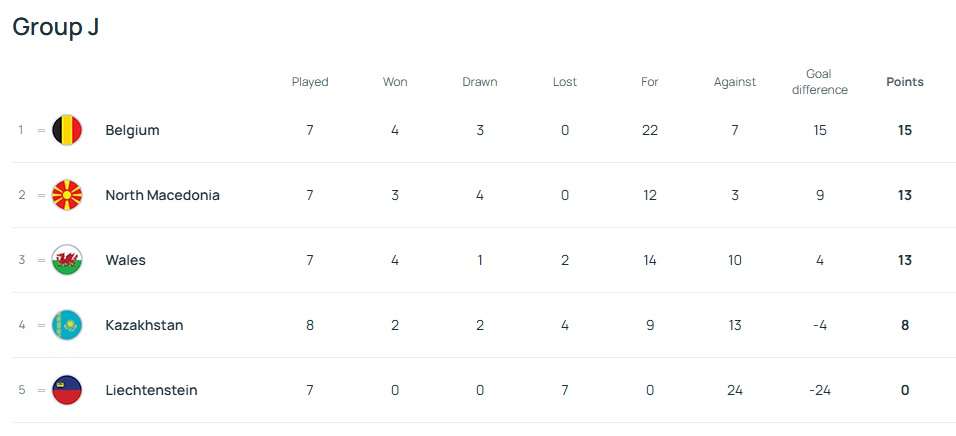Click position-unchanged indicator beside Liechtenstein rank
The width and height of the screenshot is (956, 436).
tap(41, 390)
